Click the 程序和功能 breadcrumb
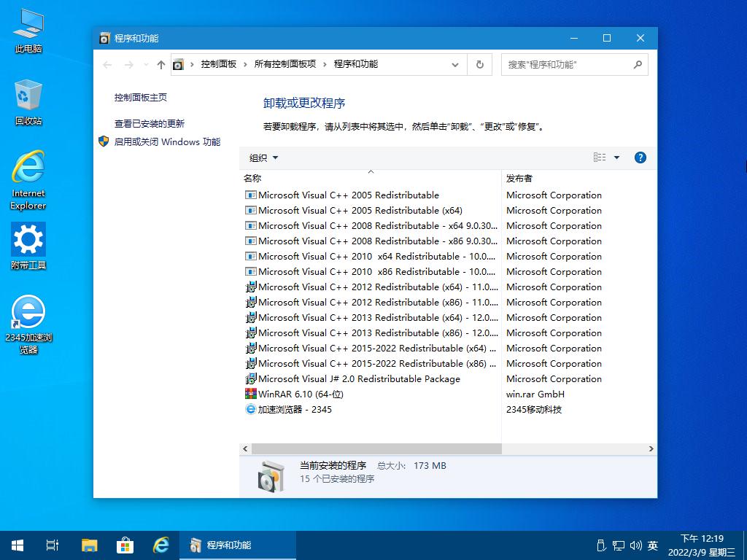Image resolution: width=747 pixels, height=560 pixels. coord(356,64)
